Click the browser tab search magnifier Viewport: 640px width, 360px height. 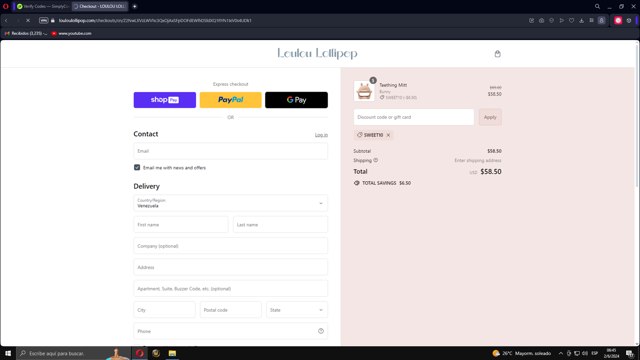coord(597,7)
